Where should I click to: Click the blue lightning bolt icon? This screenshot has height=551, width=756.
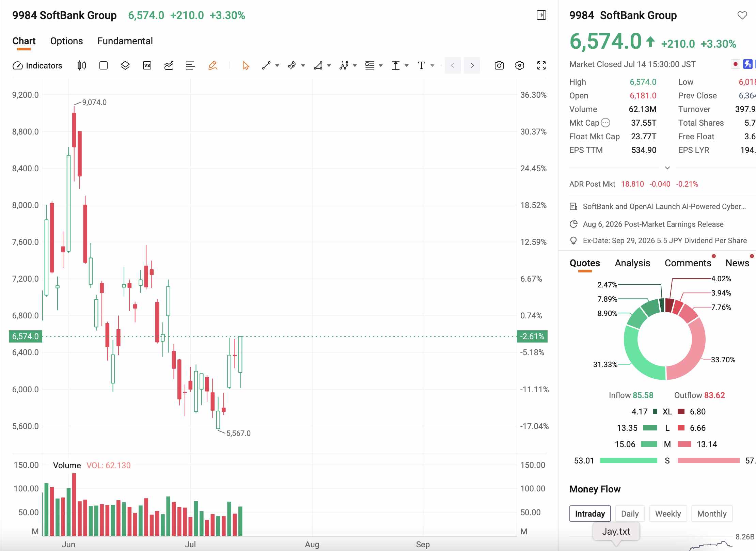pos(747,64)
